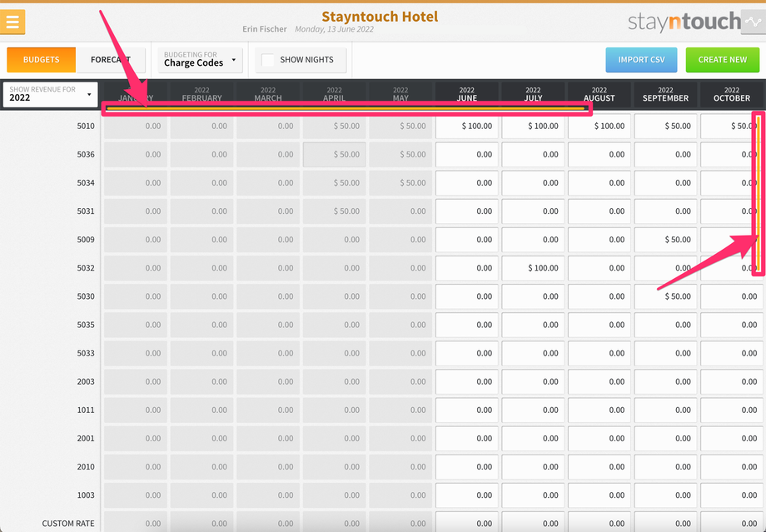
Task: Select the 2022 May column header
Action: [400, 94]
